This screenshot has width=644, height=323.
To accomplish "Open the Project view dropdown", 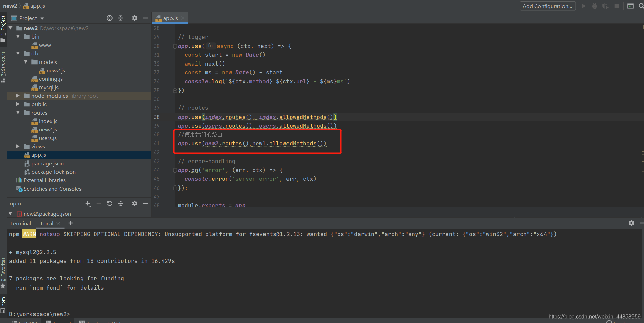I will pyautogui.click(x=42, y=18).
